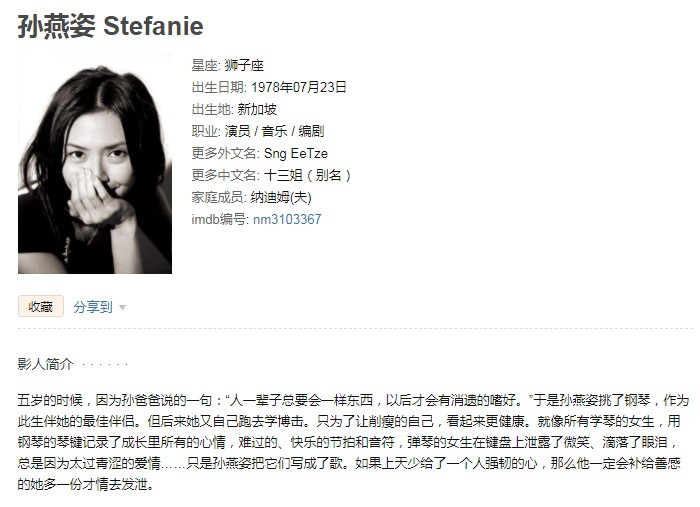700x507 pixels.
Task: Click the zodiac value 狮子座
Action: click(244, 65)
